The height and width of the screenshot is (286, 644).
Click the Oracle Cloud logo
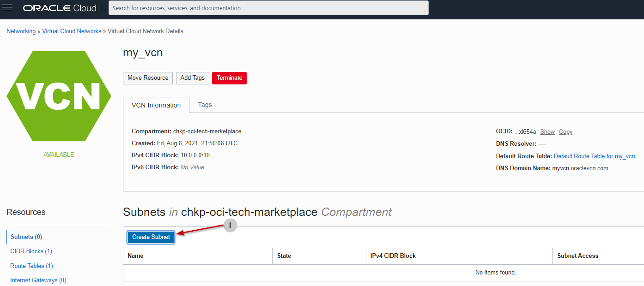tap(60, 8)
